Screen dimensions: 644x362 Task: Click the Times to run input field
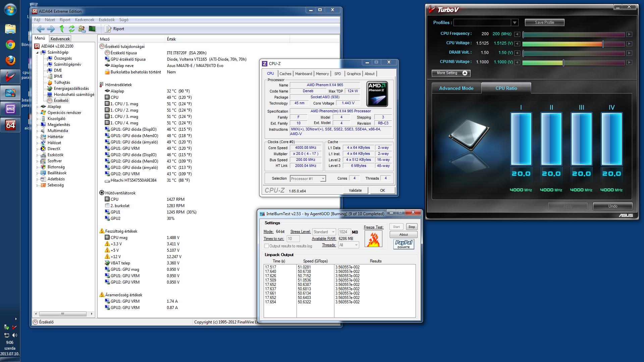pos(293,239)
